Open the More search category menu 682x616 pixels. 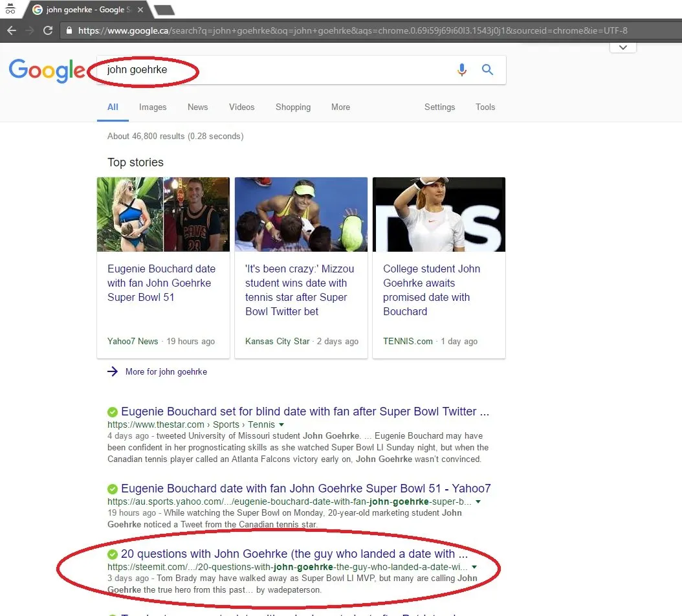[x=340, y=107]
